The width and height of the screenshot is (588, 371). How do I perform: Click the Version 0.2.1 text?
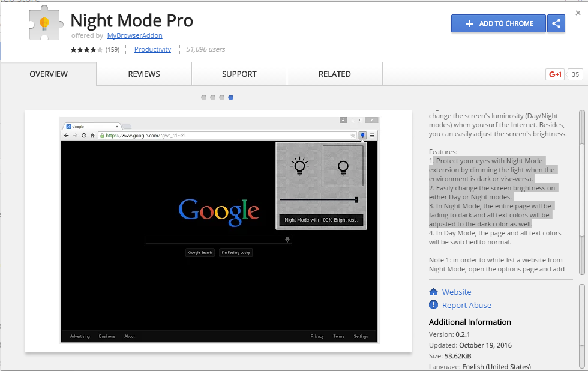(449, 334)
